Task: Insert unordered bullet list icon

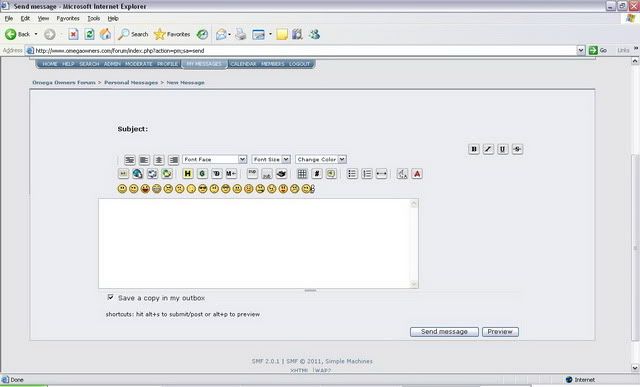Action: (x=352, y=174)
